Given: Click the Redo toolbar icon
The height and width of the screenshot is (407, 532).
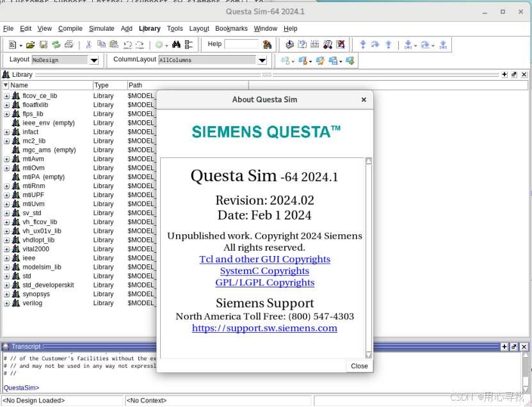Looking at the screenshot, I should [x=140, y=44].
